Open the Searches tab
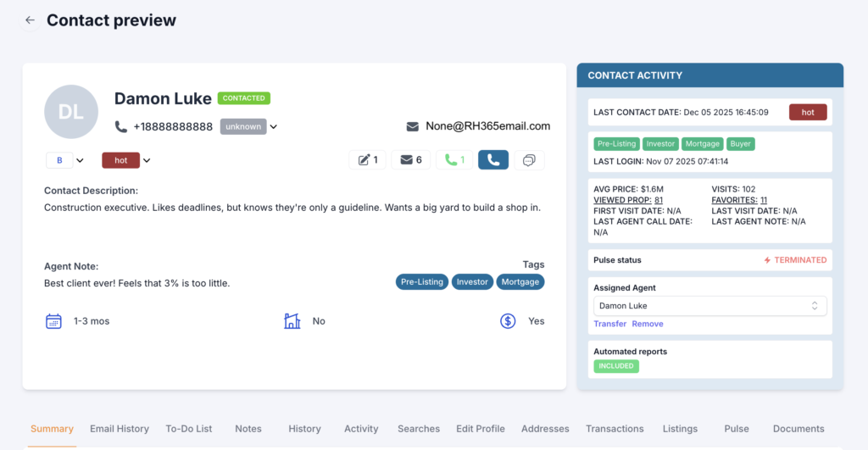This screenshot has height=450, width=868. coord(419,429)
